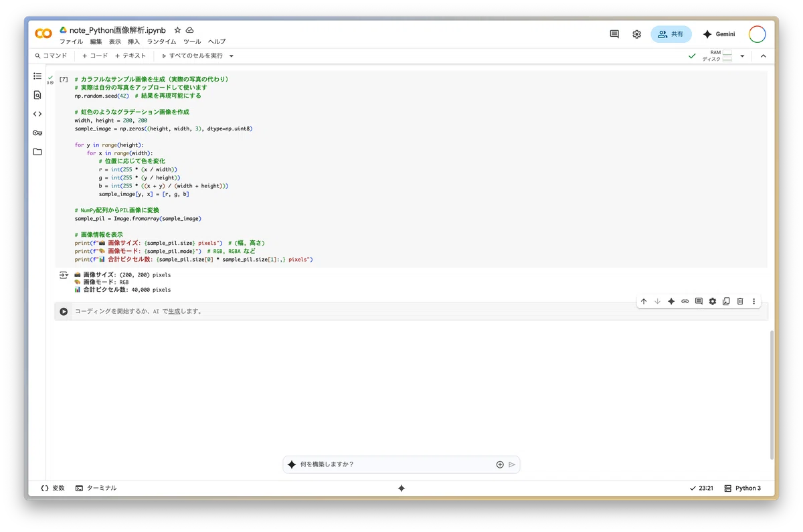Open the cell's more options menu
This screenshot has width=803, height=532.
754,302
